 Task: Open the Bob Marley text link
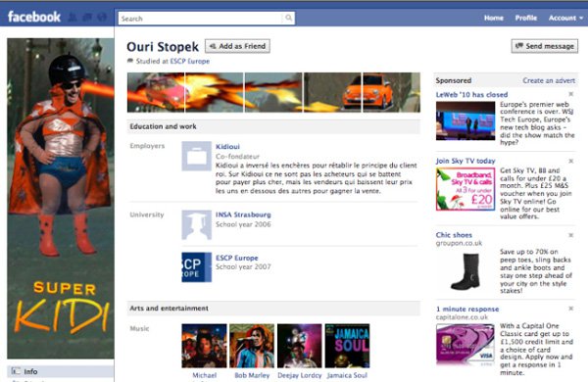click(252, 375)
